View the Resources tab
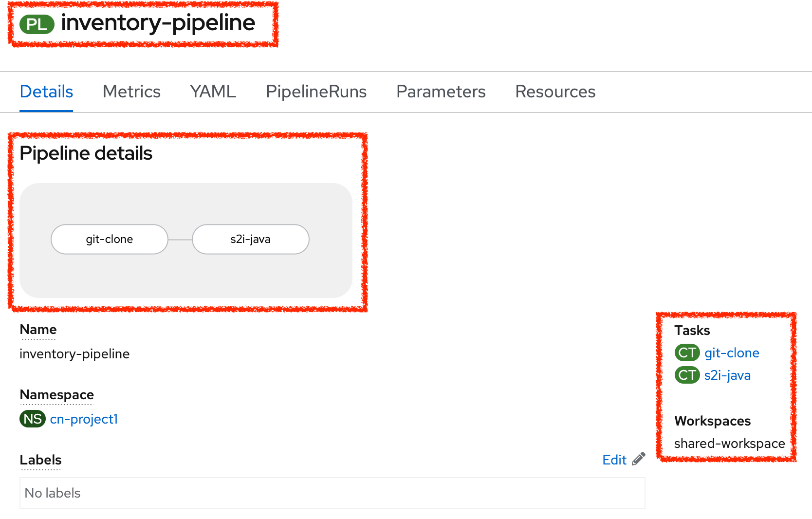 [x=555, y=92]
